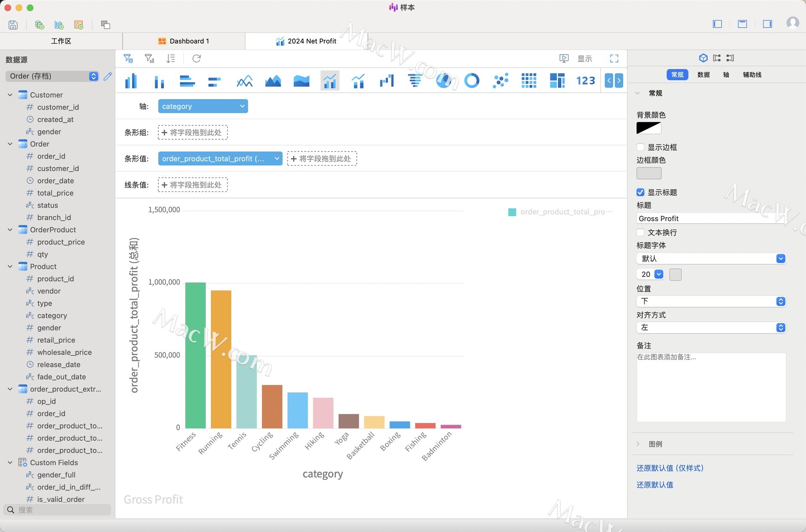Toggle the 显示边框 checkbox
The image size is (806, 532).
(x=641, y=147)
